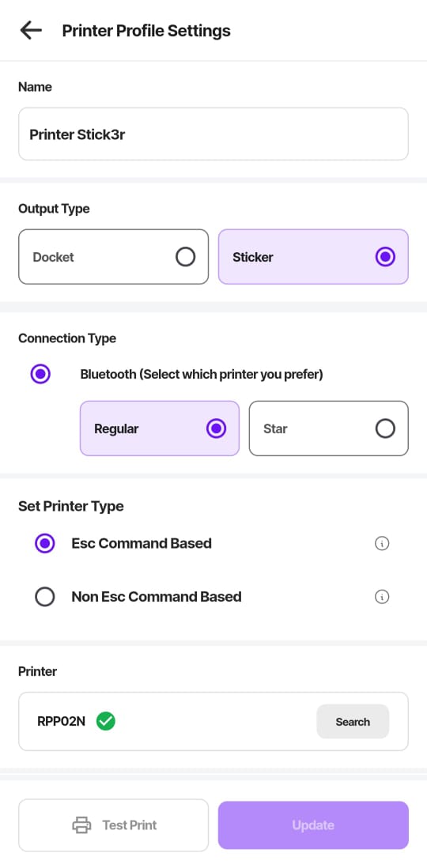This screenshot has width=427, height=868.
Task: Click the Docket radio circle
Action: [186, 257]
